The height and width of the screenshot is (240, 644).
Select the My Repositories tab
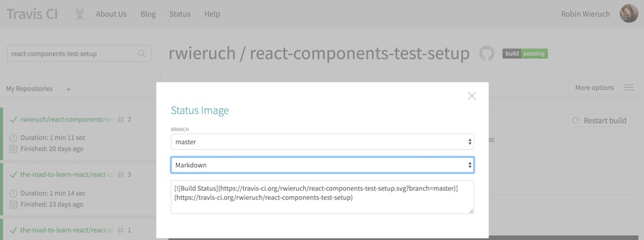29,89
